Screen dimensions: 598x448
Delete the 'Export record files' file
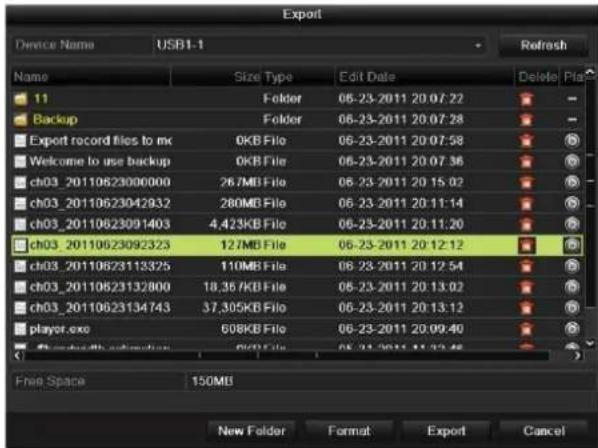[x=526, y=141]
